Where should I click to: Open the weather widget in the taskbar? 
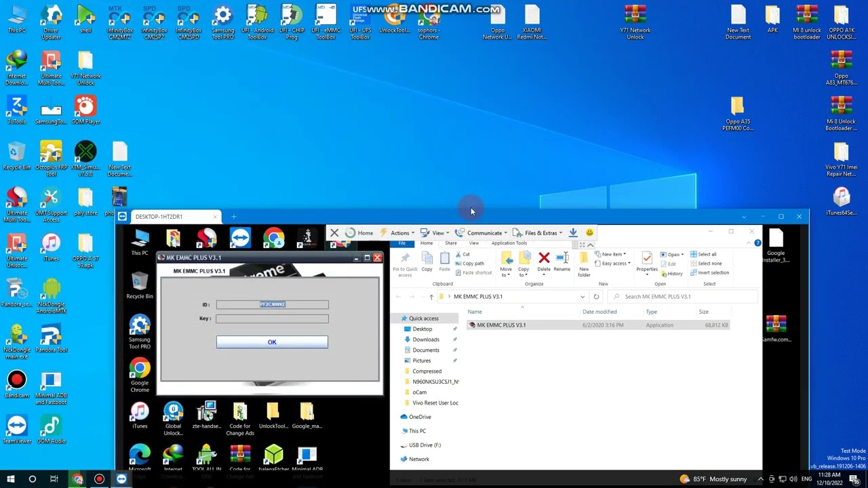(713, 479)
